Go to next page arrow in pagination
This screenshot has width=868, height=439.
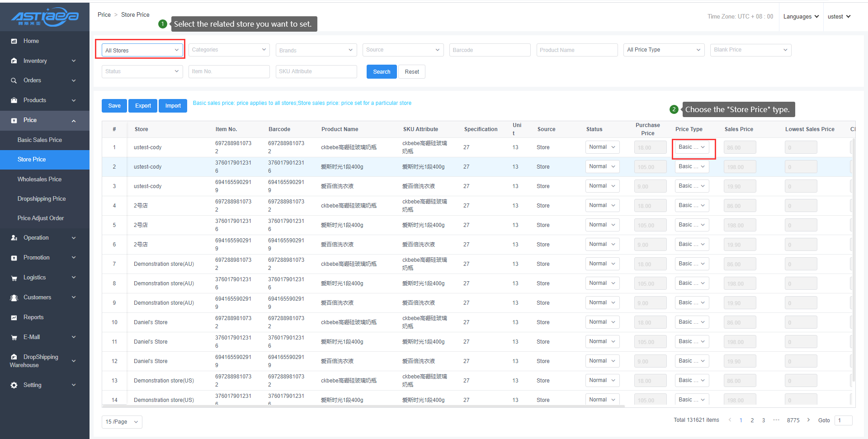coord(808,420)
